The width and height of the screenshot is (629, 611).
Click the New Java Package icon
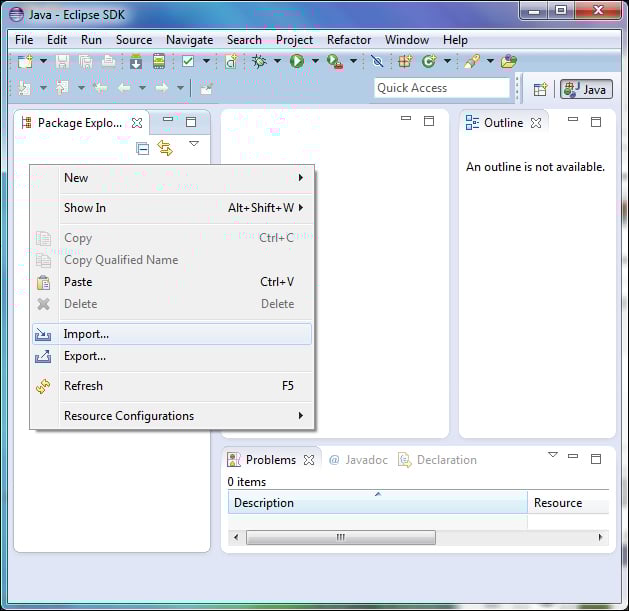click(404, 61)
